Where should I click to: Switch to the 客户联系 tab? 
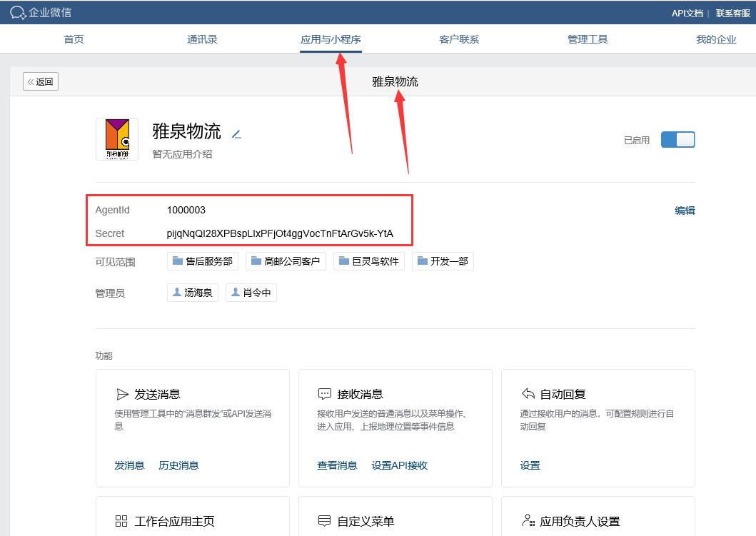pos(459,39)
